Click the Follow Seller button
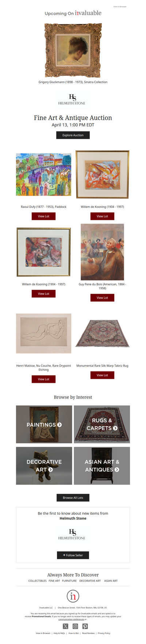This screenshot has height=644, width=146. 73,555
